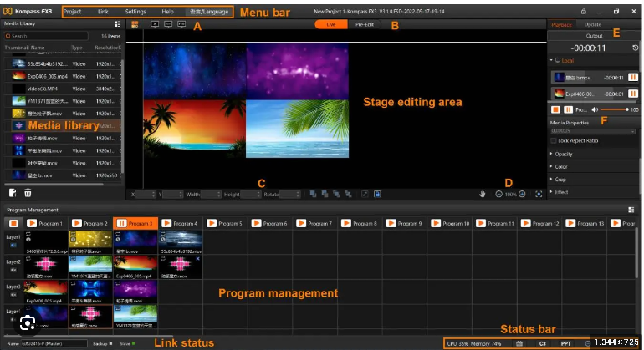
Task: Zoom out the stage with minus icon
Action: (x=498, y=194)
